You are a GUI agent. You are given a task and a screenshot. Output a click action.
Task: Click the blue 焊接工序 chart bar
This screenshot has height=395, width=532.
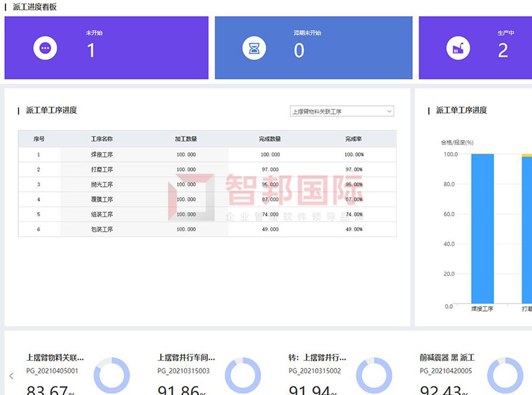(482, 229)
